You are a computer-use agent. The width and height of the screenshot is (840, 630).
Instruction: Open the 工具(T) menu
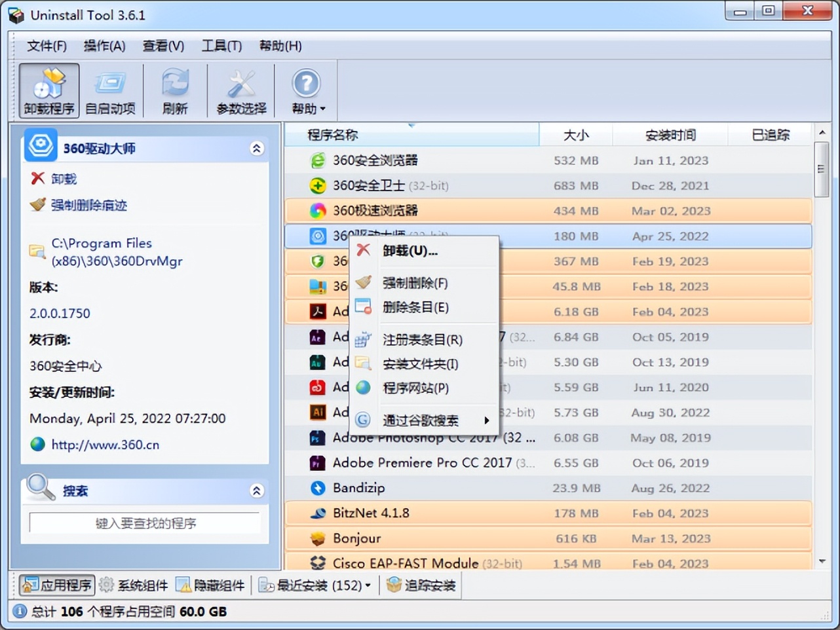click(x=221, y=46)
